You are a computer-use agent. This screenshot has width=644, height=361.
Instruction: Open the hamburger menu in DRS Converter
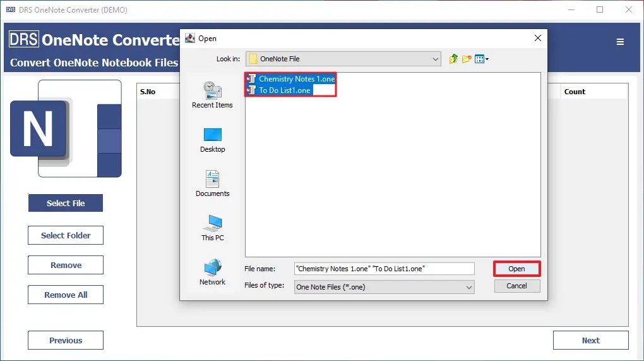[x=620, y=42]
